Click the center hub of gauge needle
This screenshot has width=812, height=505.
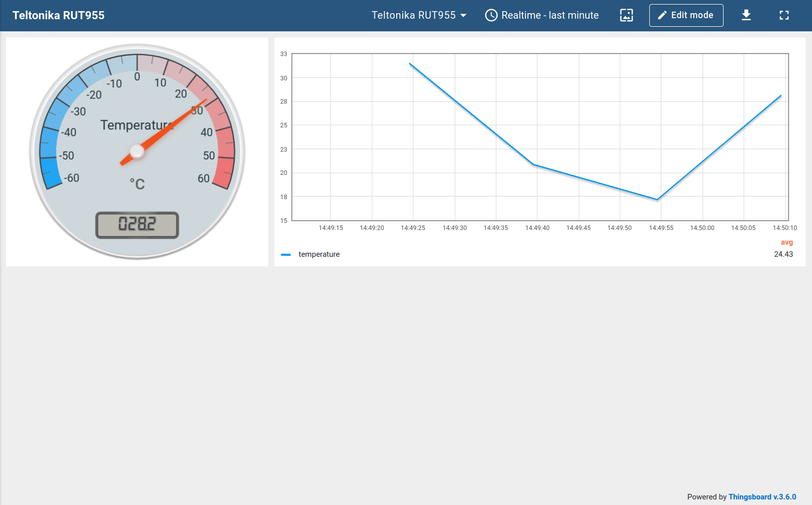137,151
